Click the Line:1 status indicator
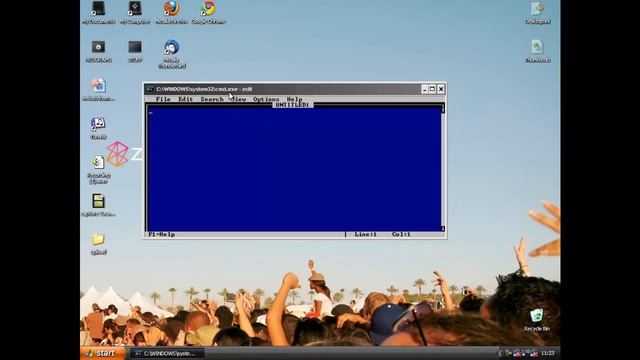 point(366,234)
